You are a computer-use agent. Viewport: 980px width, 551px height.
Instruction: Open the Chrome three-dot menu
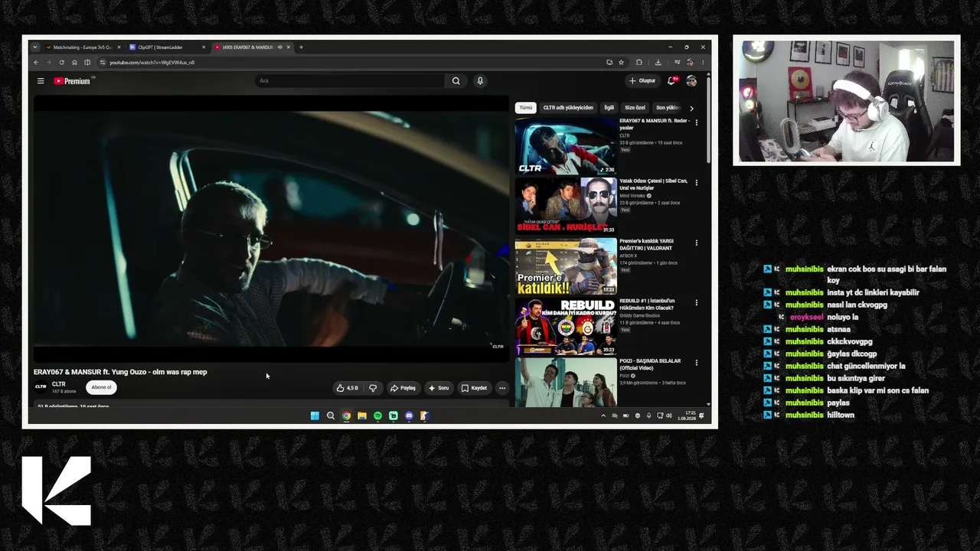coord(702,63)
